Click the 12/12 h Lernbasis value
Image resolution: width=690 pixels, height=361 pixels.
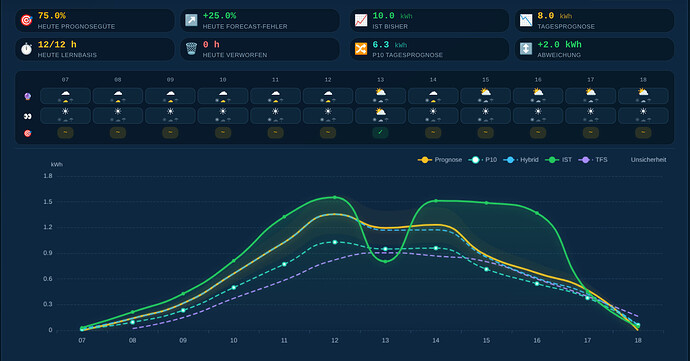(x=57, y=44)
